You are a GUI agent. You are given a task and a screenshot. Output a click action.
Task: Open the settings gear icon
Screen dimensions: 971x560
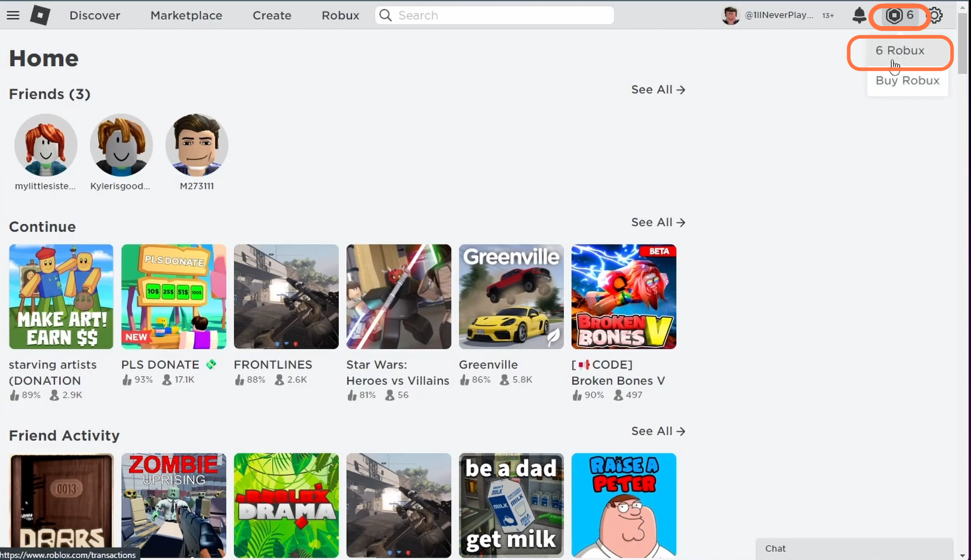click(x=935, y=15)
